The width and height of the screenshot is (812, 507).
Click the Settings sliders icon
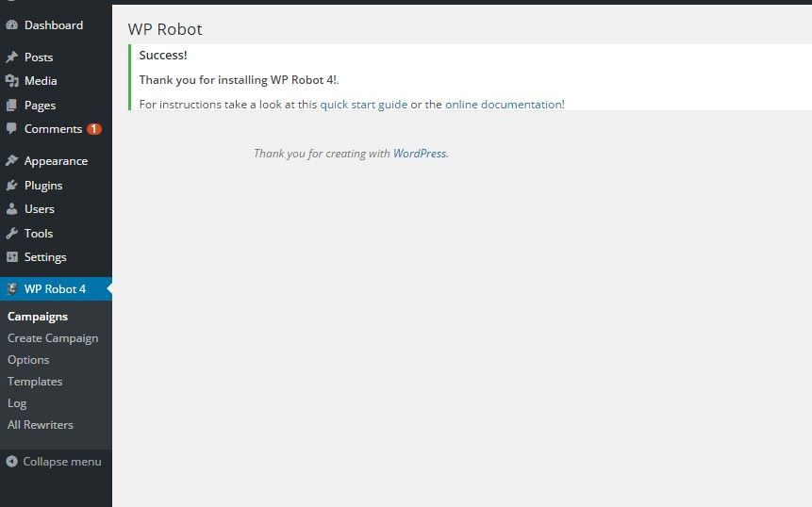click(x=12, y=257)
